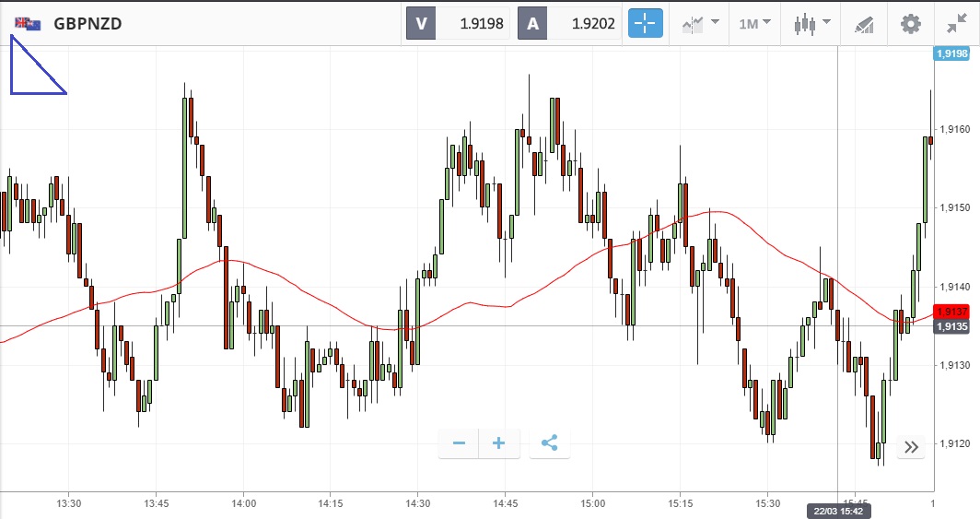
Task: Open chart settings gear
Action: [x=911, y=23]
